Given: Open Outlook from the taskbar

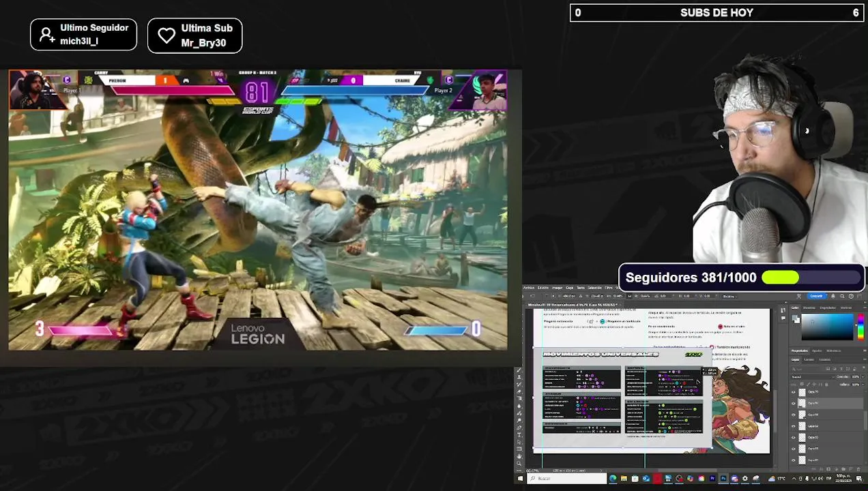Looking at the screenshot, I should [646, 478].
